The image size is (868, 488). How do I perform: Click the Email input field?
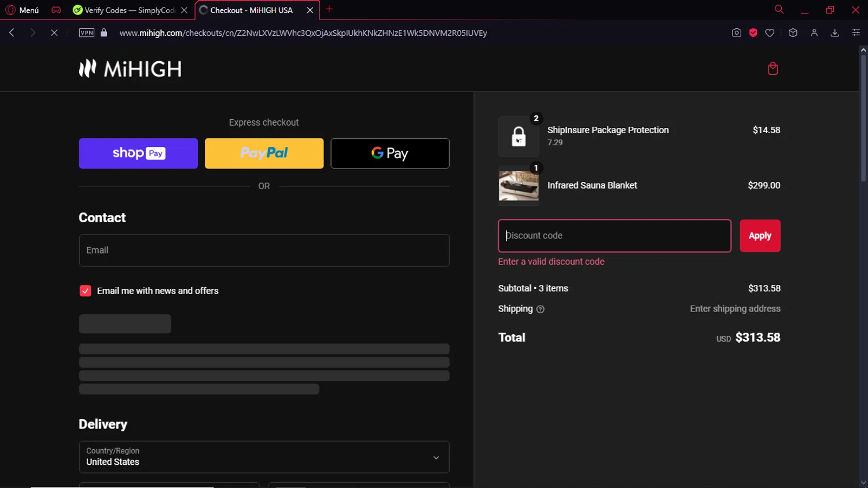point(264,250)
